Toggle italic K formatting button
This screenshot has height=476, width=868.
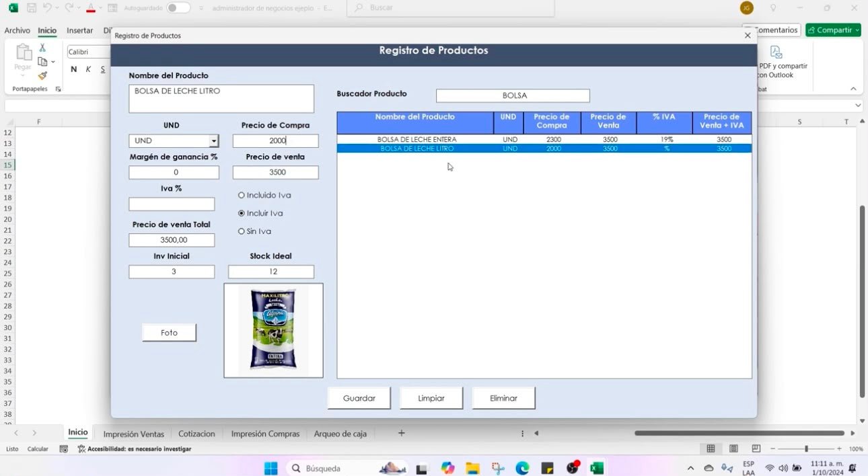tap(88, 69)
